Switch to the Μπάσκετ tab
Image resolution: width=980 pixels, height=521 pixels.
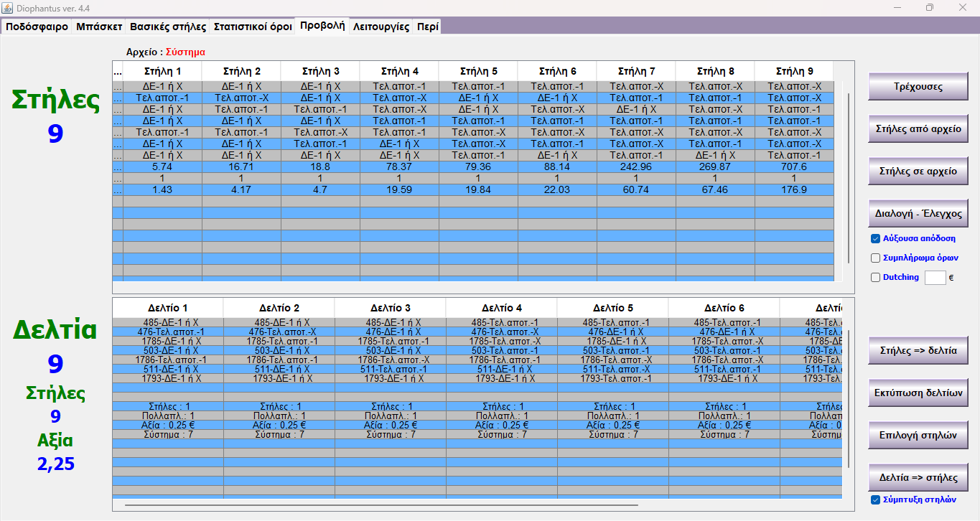point(99,27)
